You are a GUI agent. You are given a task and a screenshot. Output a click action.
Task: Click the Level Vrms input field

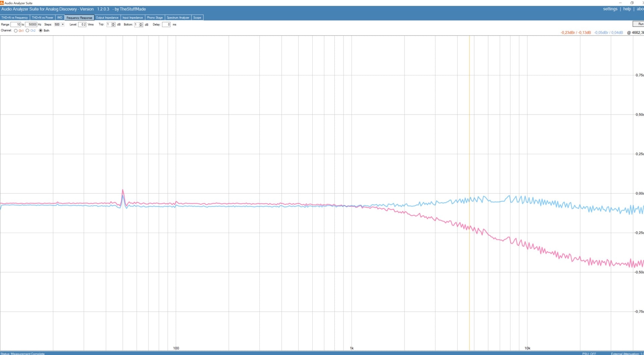coord(82,24)
